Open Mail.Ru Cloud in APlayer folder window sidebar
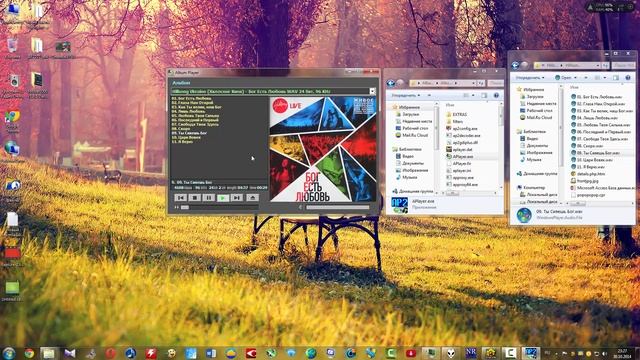Image resolution: width=640 pixels, height=360 pixels. click(x=411, y=135)
